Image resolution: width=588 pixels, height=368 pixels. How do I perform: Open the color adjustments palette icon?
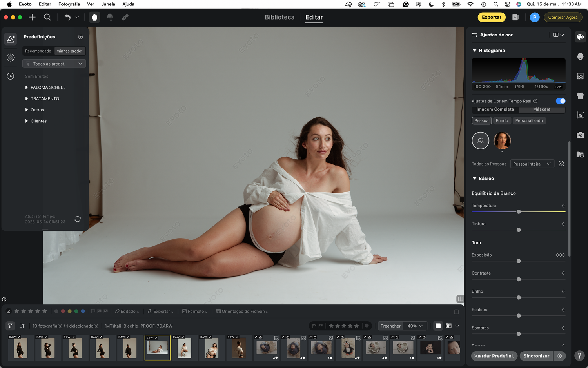pos(580,36)
